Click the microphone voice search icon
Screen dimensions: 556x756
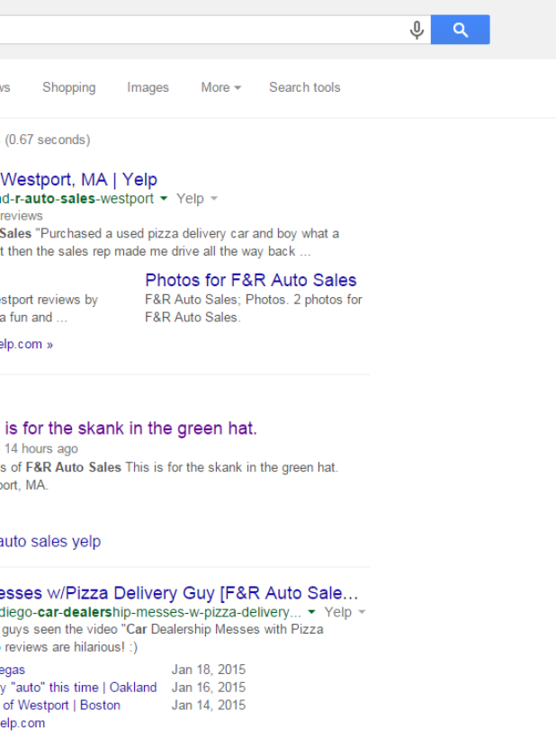pos(417,30)
